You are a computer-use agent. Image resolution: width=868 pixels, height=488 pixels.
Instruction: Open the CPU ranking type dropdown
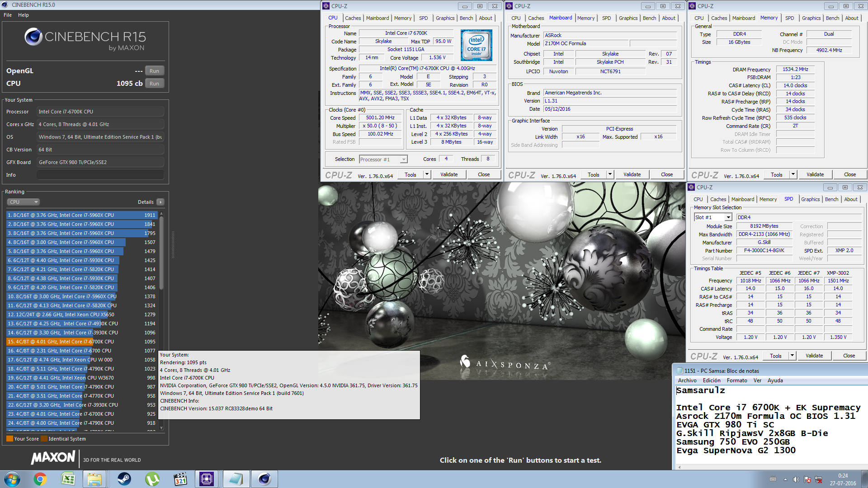click(x=24, y=202)
